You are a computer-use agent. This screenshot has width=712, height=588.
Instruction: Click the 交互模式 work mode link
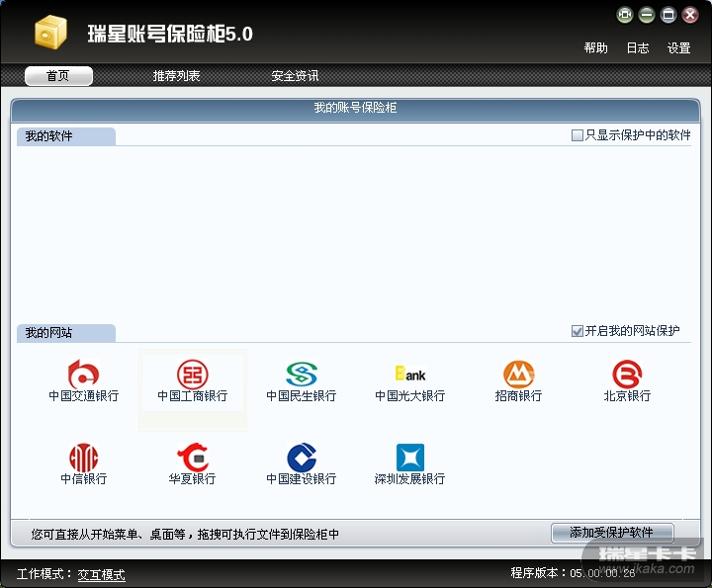pos(101,575)
